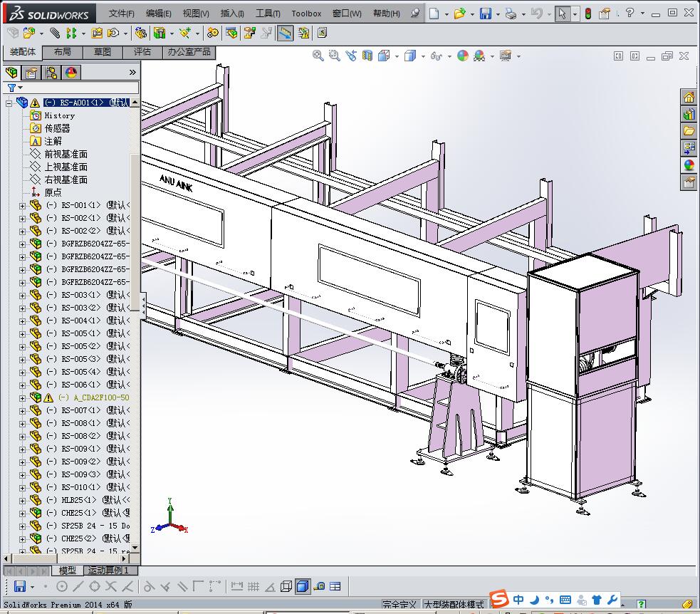
Task: Toggle shaded display cube button
Action: [302, 586]
